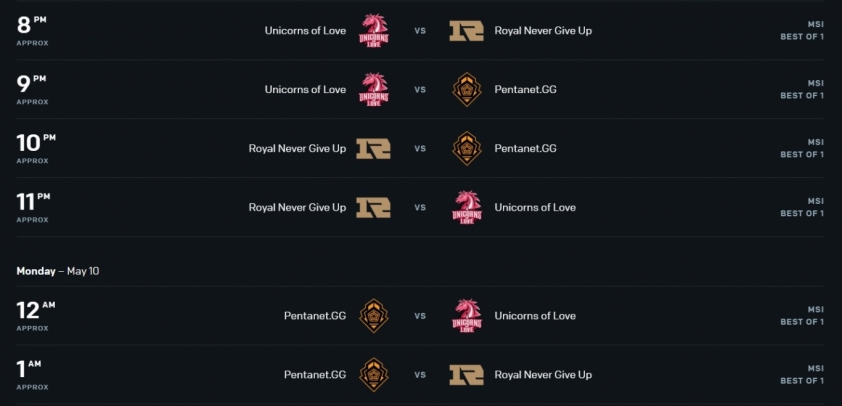Click MSI Best of 1 label at 8 PM
The height and width of the screenshot is (406, 842).
[x=802, y=31]
